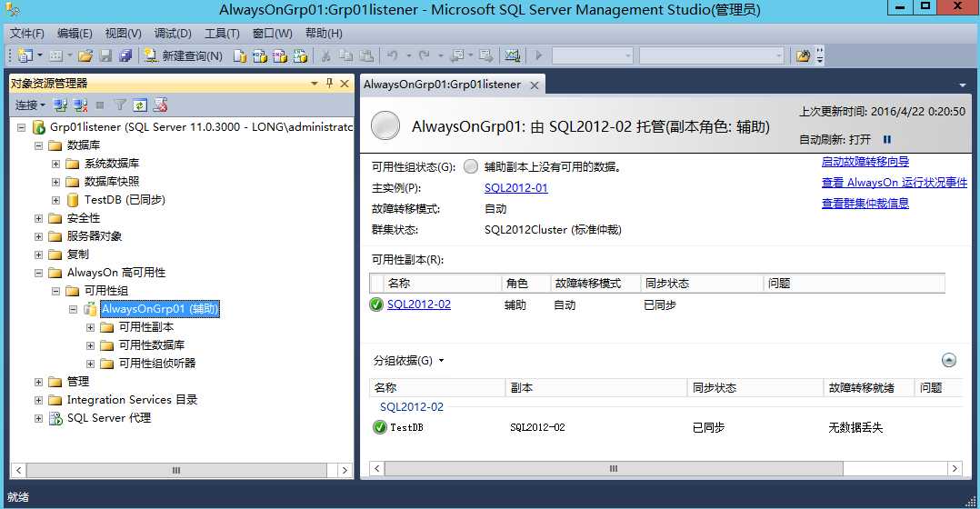Click the DMX query icon
The image size is (980, 509).
[279, 55]
